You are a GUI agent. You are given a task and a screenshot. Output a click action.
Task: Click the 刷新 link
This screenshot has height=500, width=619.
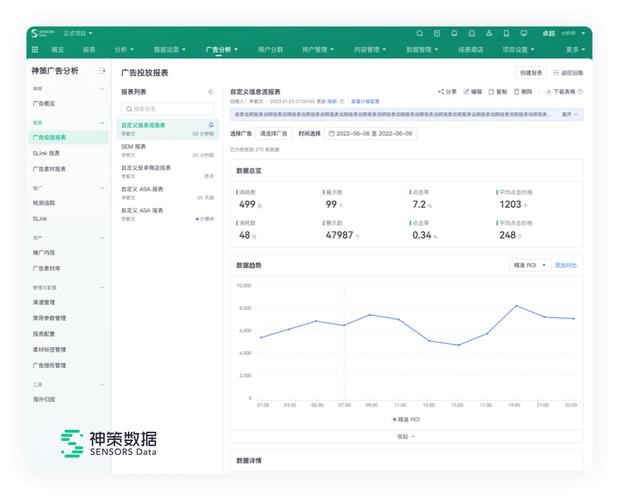[332, 101]
